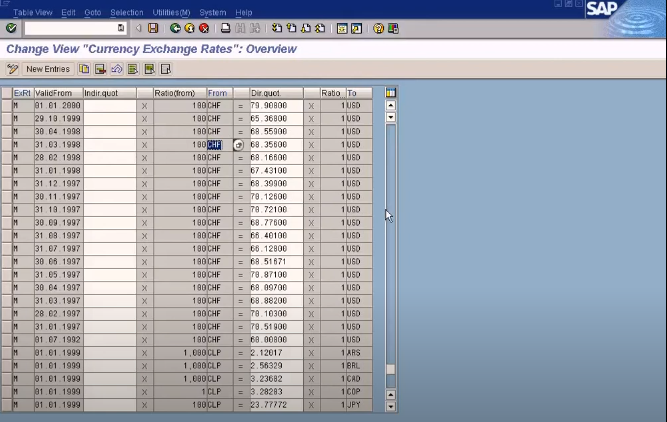Click the Previous page toolbar icon
The image size is (667, 422).
coord(291,28)
